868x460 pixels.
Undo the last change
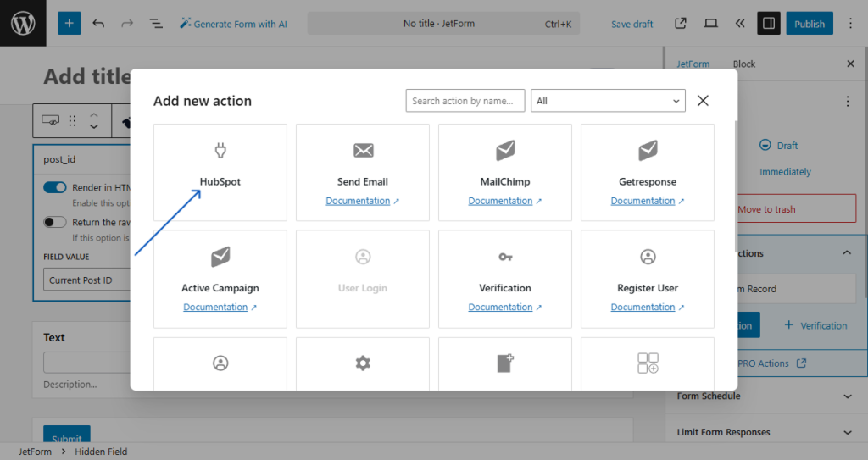coord(98,23)
